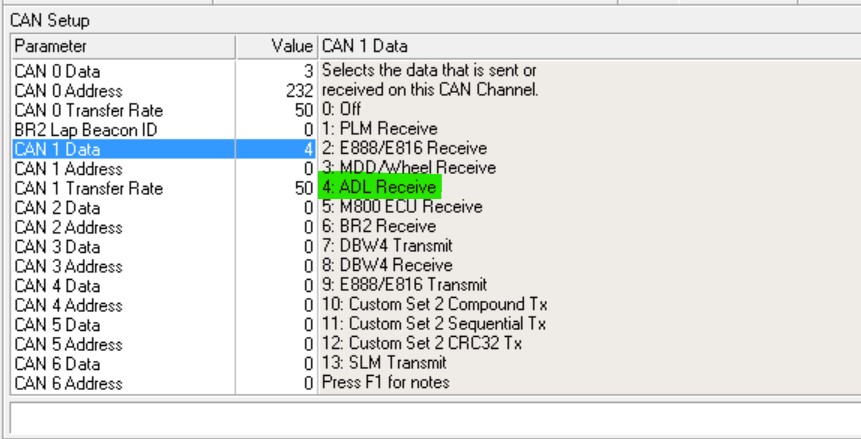Click the CAN Setup panel title

(49, 21)
